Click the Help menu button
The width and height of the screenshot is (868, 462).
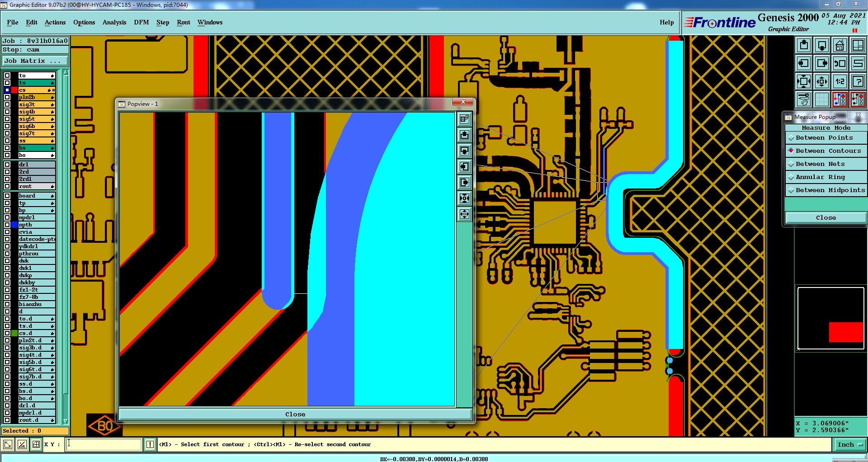(x=666, y=22)
